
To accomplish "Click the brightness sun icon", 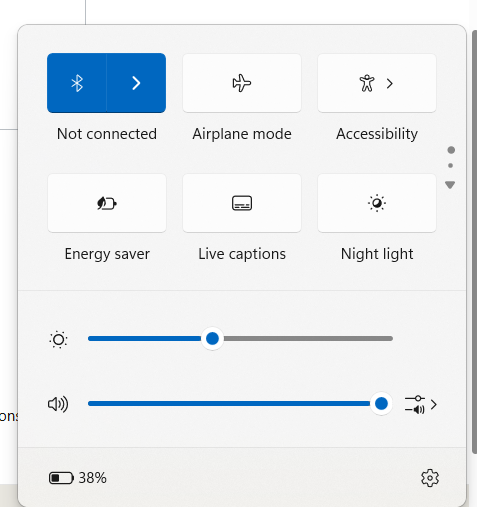I will coord(59,340).
